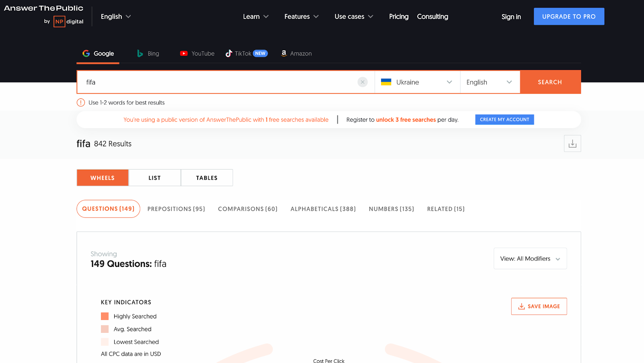644x363 pixels.
Task: Download results using the download icon
Action: pyautogui.click(x=572, y=144)
